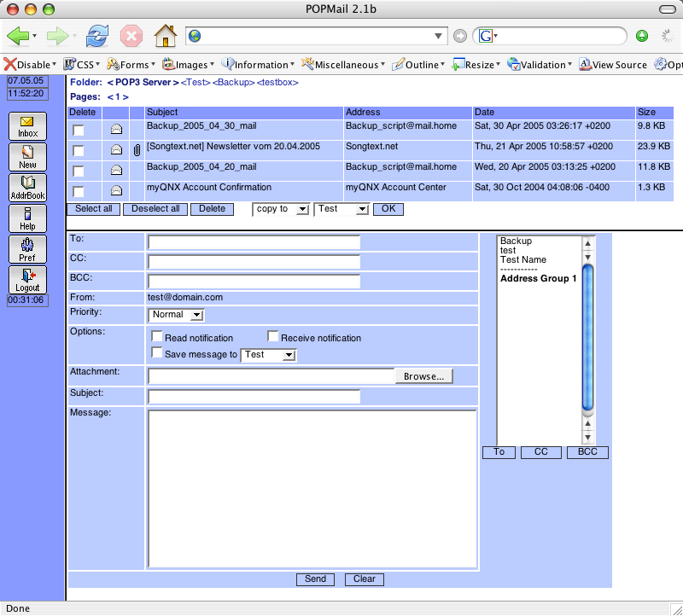
Task: Click the OK button next to folder dropdown
Action: point(388,209)
